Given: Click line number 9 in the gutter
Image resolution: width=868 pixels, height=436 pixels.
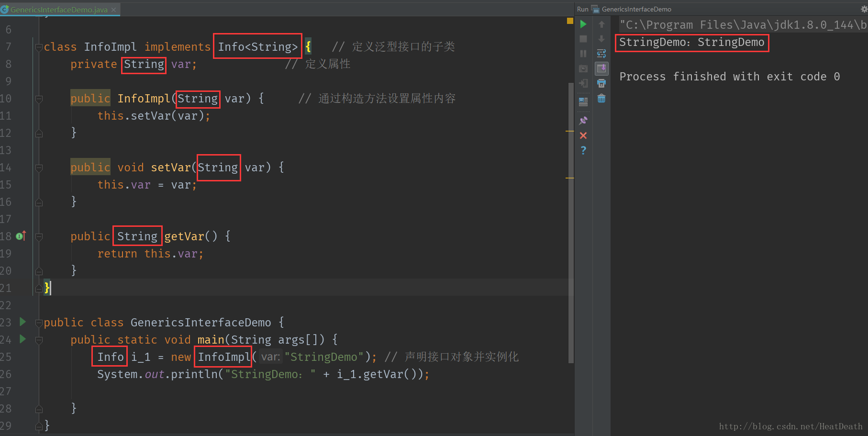Looking at the screenshot, I should (9, 81).
